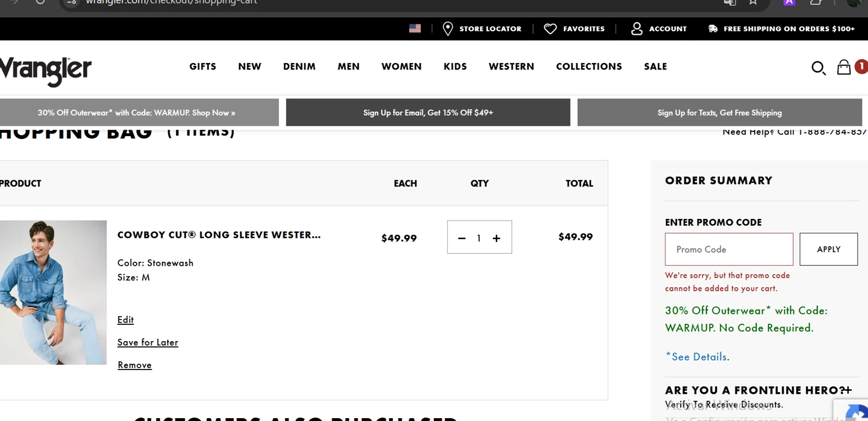Click the 'Color: Stonewash' text
The height and width of the screenshot is (421, 868).
click(x=156, y=263)
